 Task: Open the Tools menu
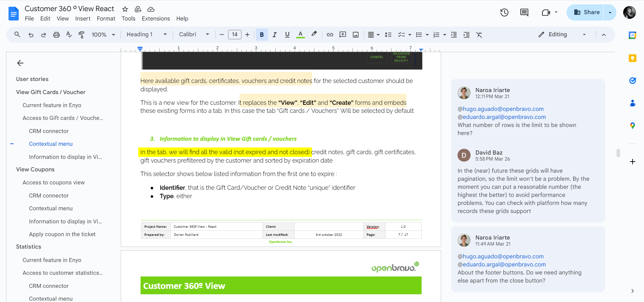click(x=128, y=18)
